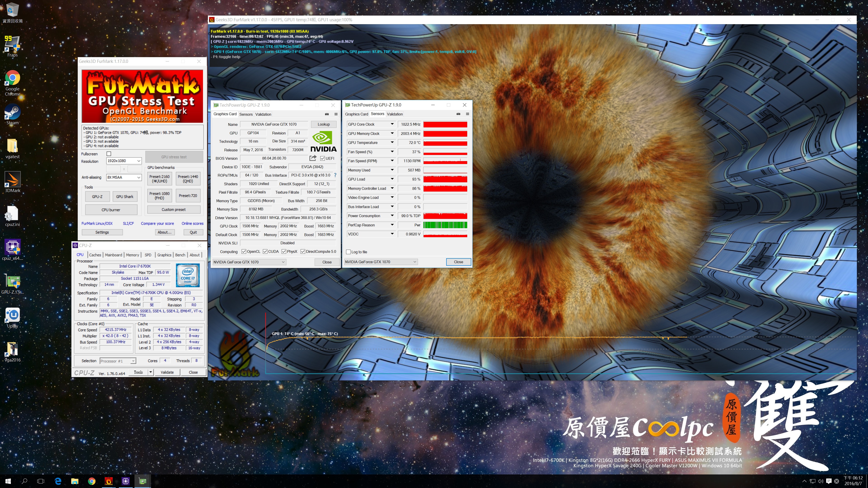Switch to FurMark in the taskbar

pyautogui.click(x=108, y=481)
